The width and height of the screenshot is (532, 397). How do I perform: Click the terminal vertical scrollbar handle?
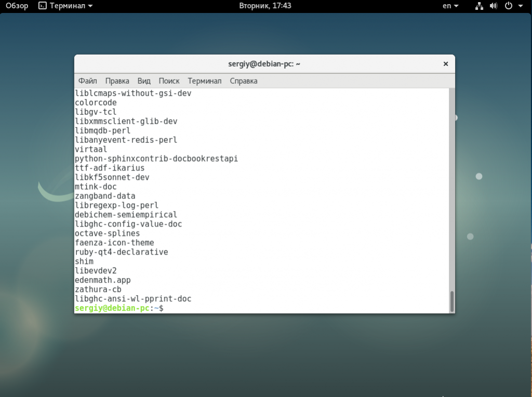[x=451, y=301]
